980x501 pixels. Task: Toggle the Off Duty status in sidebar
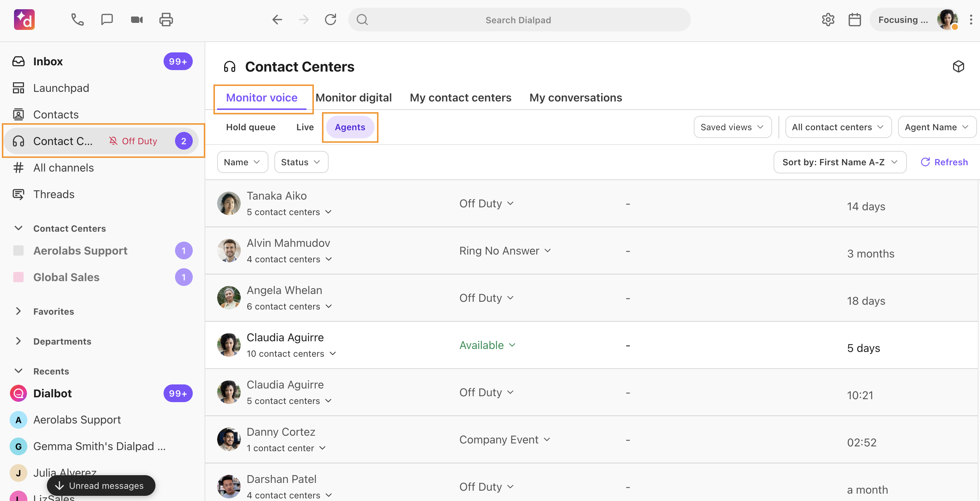click(133, 141)
